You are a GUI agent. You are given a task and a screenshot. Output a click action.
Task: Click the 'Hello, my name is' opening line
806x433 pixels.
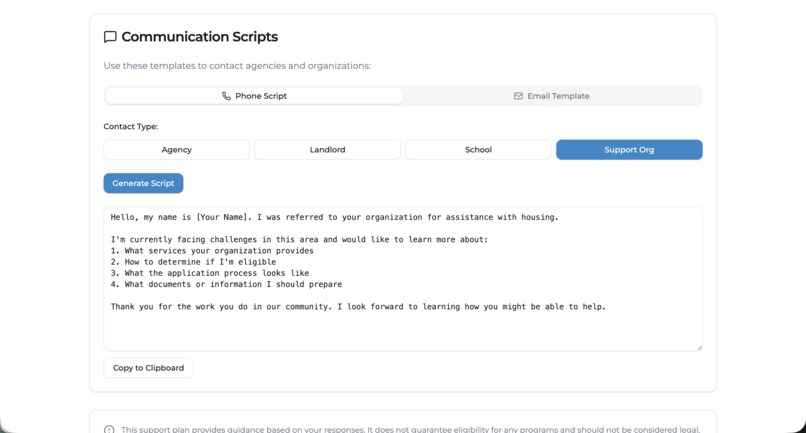[335, 217]
